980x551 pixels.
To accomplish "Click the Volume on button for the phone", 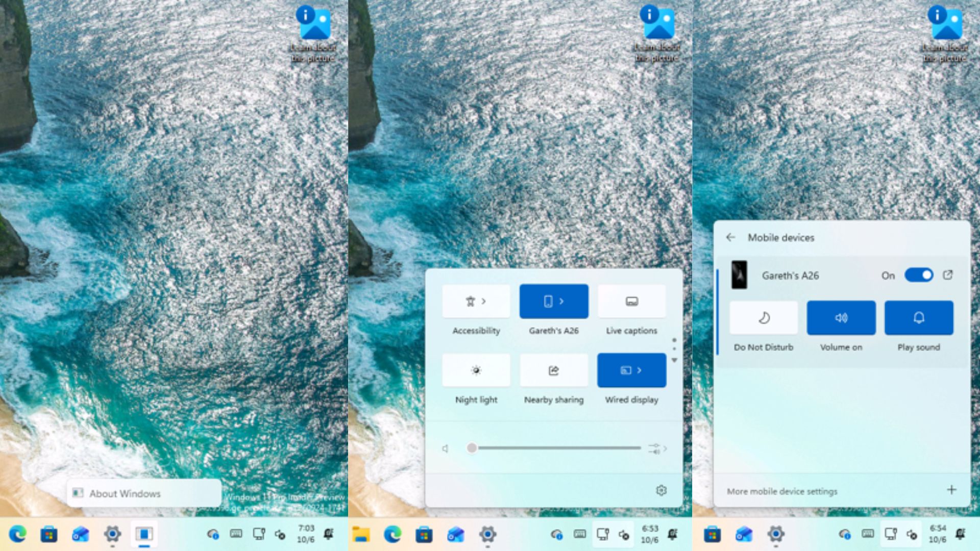I will [841, 318].
